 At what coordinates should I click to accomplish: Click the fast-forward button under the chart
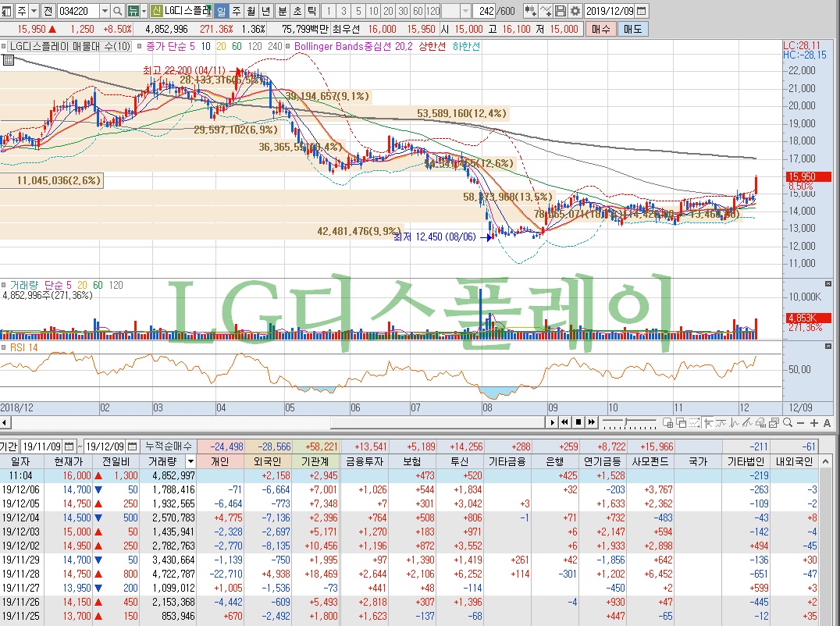point(592,422)
